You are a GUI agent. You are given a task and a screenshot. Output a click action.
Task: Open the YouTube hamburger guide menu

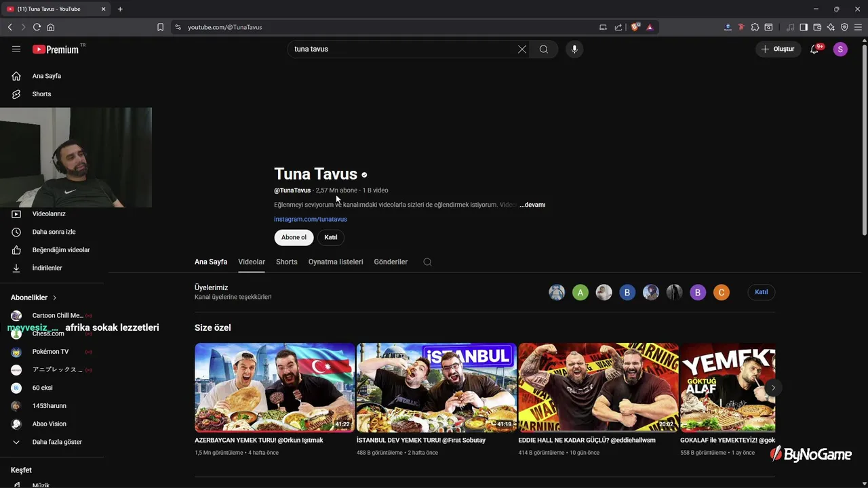coord(16,49)
